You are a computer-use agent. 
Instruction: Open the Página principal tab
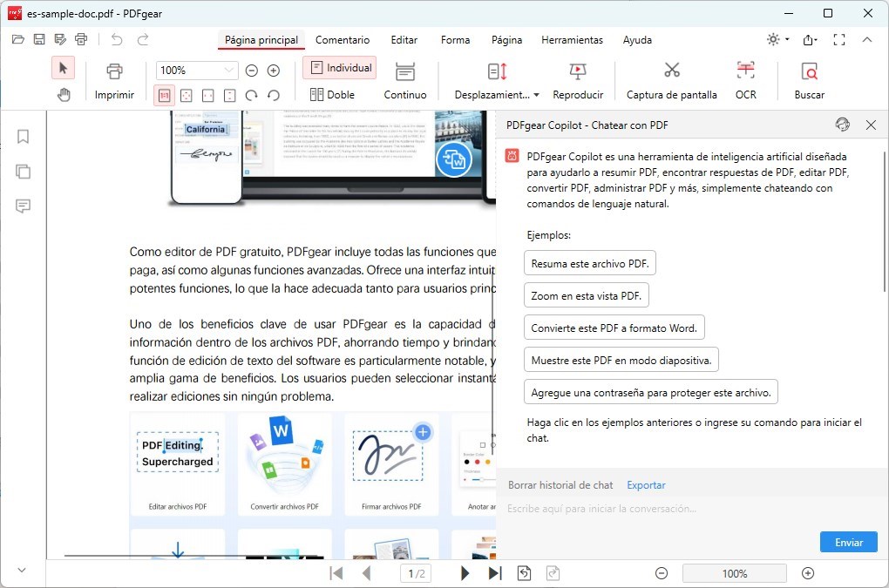pyautogui.click(x=261, y=40)
